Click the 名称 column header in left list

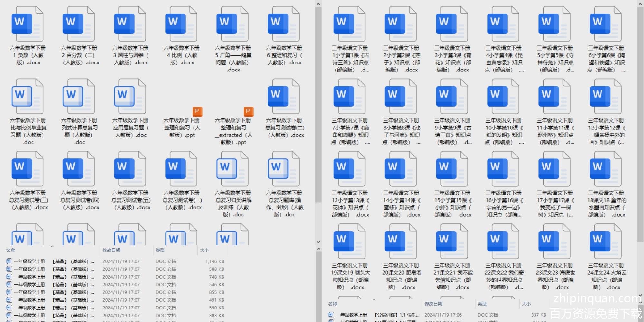pyautogui.click(x=11, y=250)
